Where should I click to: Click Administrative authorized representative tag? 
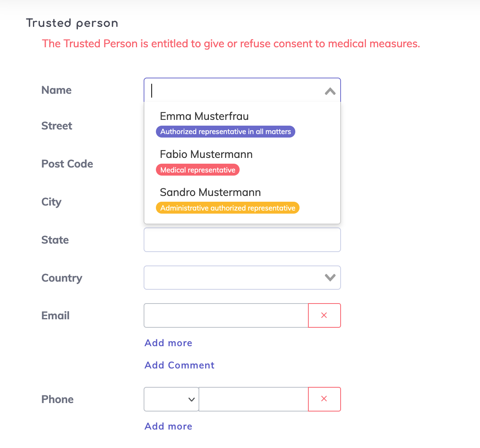tap(228, 208)
